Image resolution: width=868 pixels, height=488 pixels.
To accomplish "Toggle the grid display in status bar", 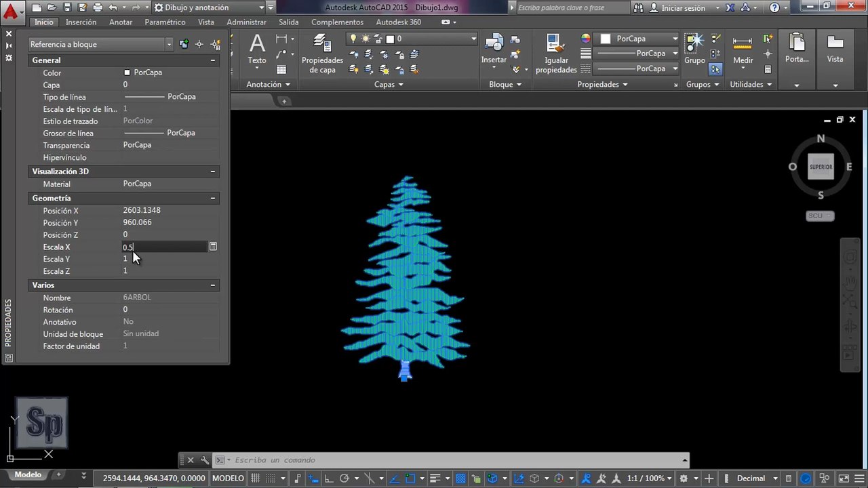I will click(256, 479).
